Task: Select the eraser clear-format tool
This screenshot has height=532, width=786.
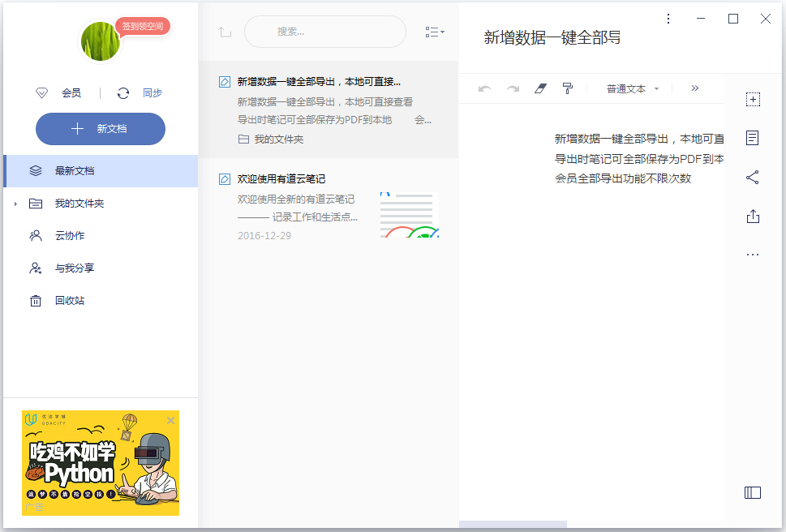Action: point(541,88)
